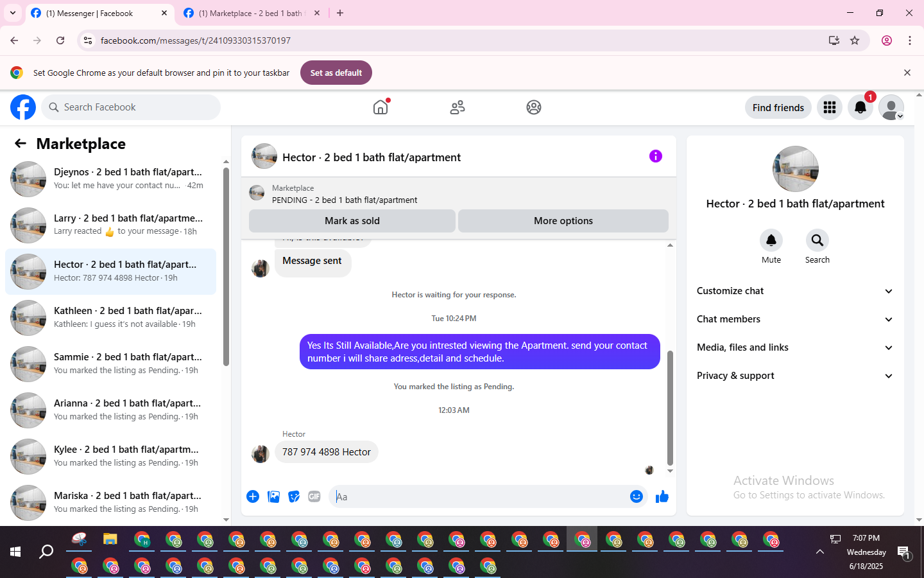Navigate back in browser history
The width and height of the screenshot is (924, 578).
pyautogui.click(x=14, y=40)
